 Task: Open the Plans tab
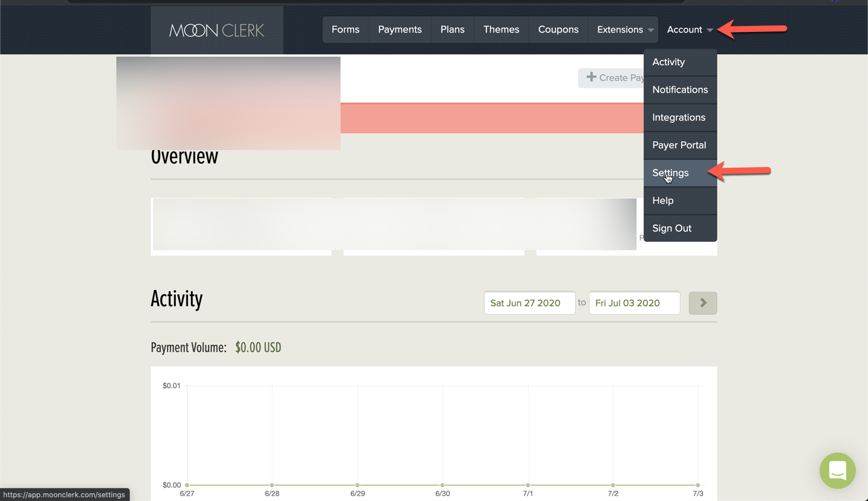coord(453,30)
